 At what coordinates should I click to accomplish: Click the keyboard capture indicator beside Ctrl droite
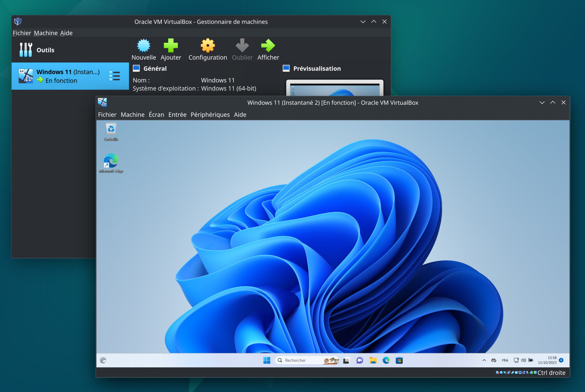pyautogui.click(x=535, y=373)
